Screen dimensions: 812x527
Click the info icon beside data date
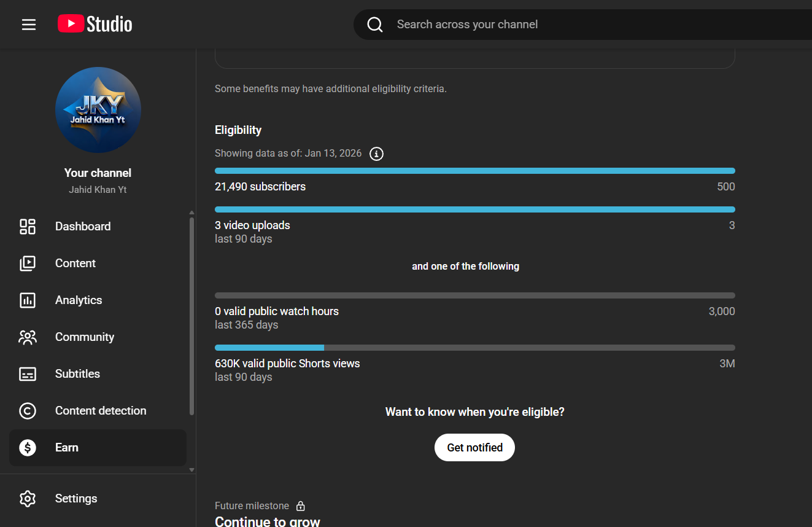pos(377,154)
